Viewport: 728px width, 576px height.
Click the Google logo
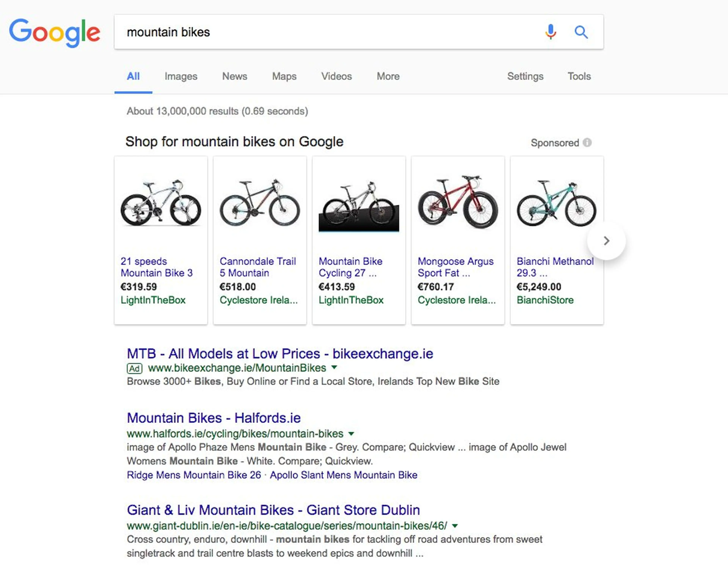(x=55, y=33)
